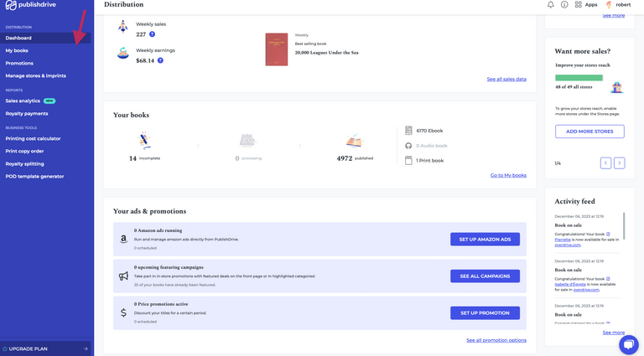Go to previous tip with left chevron

[x=605, y=163]
